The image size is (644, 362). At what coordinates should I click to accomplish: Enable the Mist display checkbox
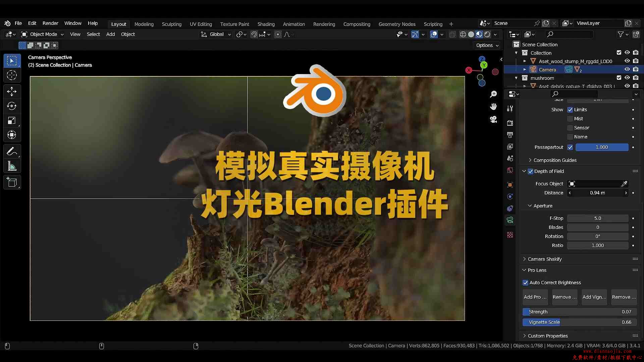pyautogui.click(x=570, y=119)
